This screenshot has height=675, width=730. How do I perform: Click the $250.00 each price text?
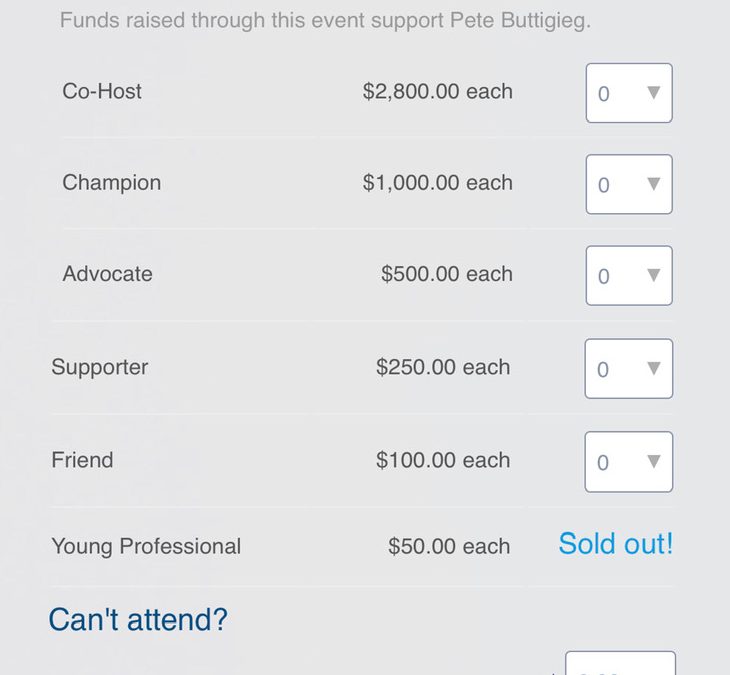click(x=443, y=367)
